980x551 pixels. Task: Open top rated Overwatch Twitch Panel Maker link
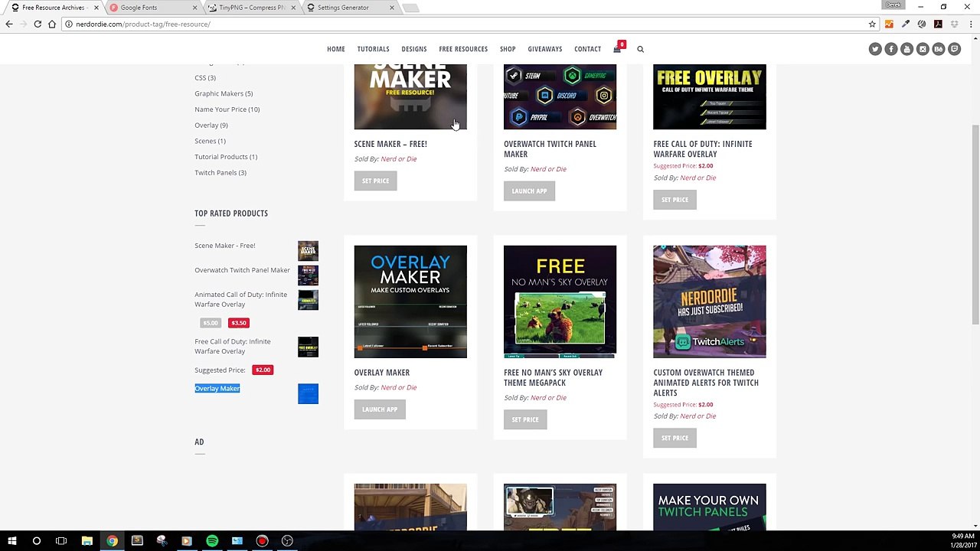click(242, 270)
